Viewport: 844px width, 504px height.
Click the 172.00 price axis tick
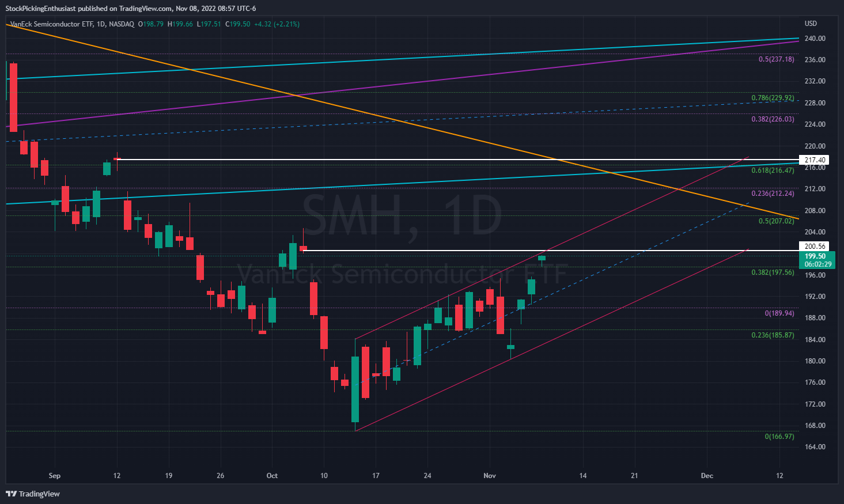point(815,404)
